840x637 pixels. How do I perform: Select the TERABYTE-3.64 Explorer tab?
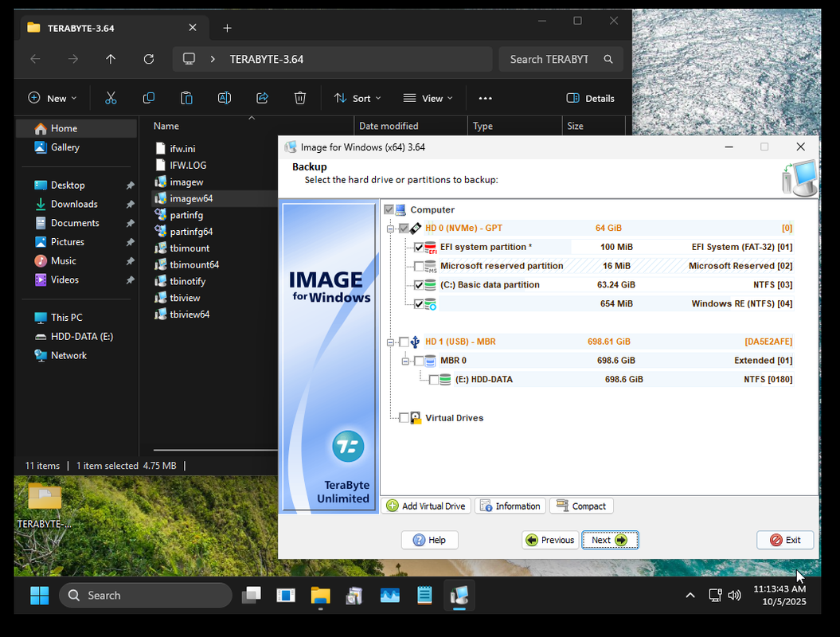(112, 28)
